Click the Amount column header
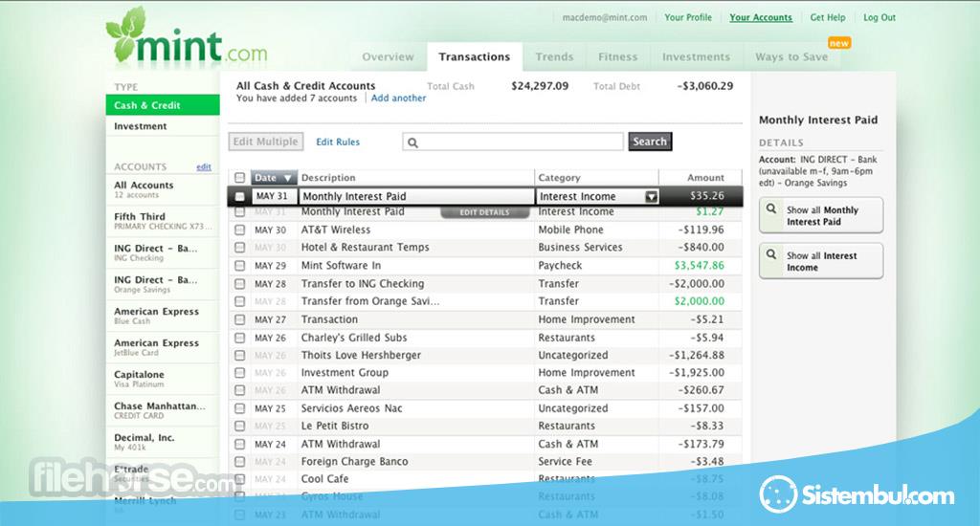Image resolution: width=980 pixels, height=526 pixels. 705,178
